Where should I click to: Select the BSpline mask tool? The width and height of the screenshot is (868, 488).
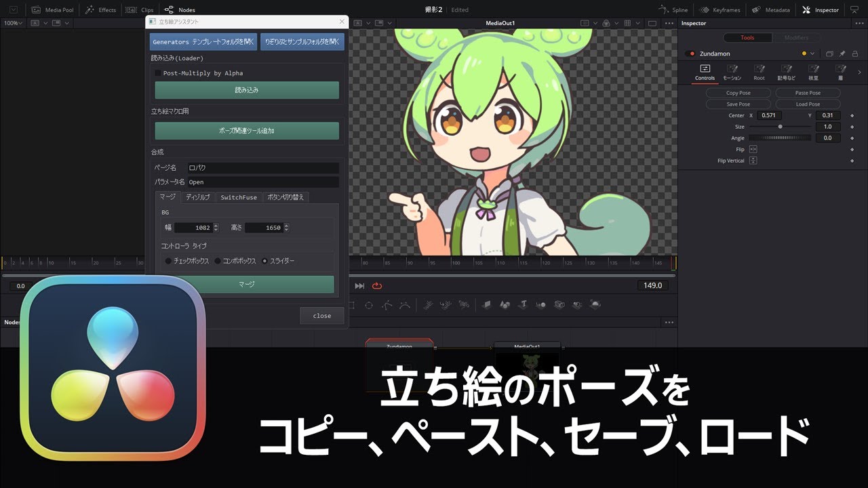(405, 305)
